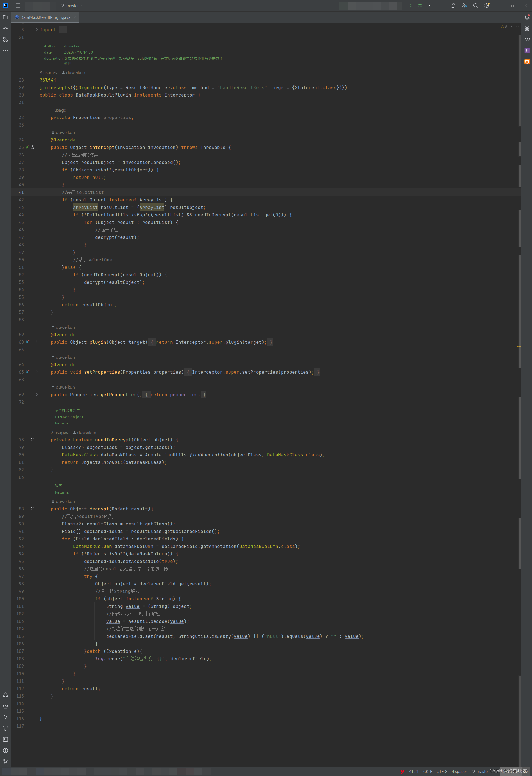Click the @ gutter marker on line 78

(x=32, y=439)
